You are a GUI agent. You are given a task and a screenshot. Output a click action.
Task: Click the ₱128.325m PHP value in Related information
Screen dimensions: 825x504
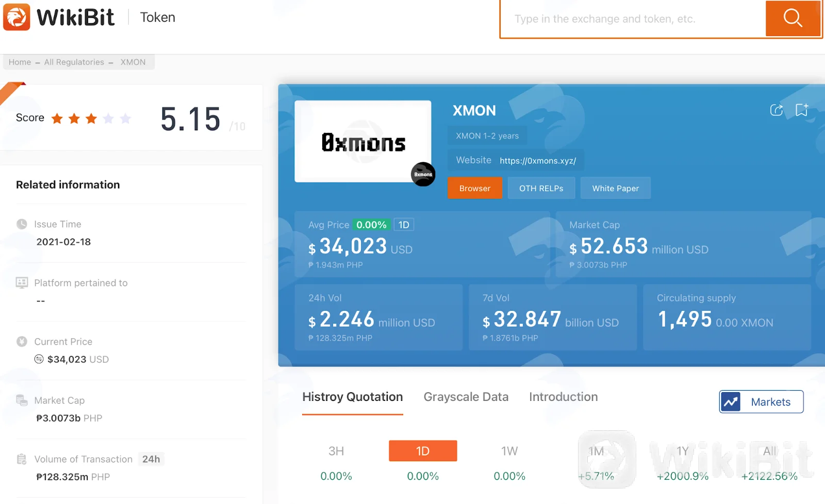(x=73, y=477)
